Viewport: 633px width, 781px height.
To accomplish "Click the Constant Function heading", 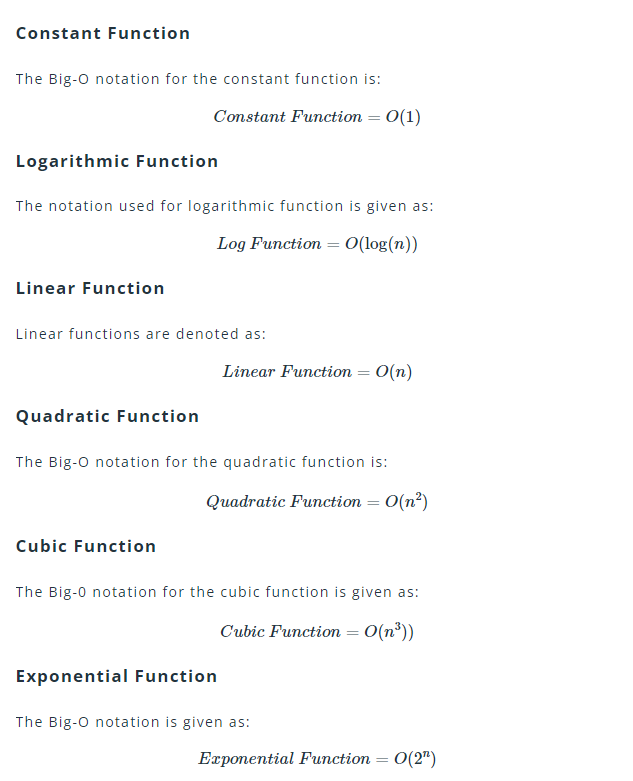I will 103,33.
